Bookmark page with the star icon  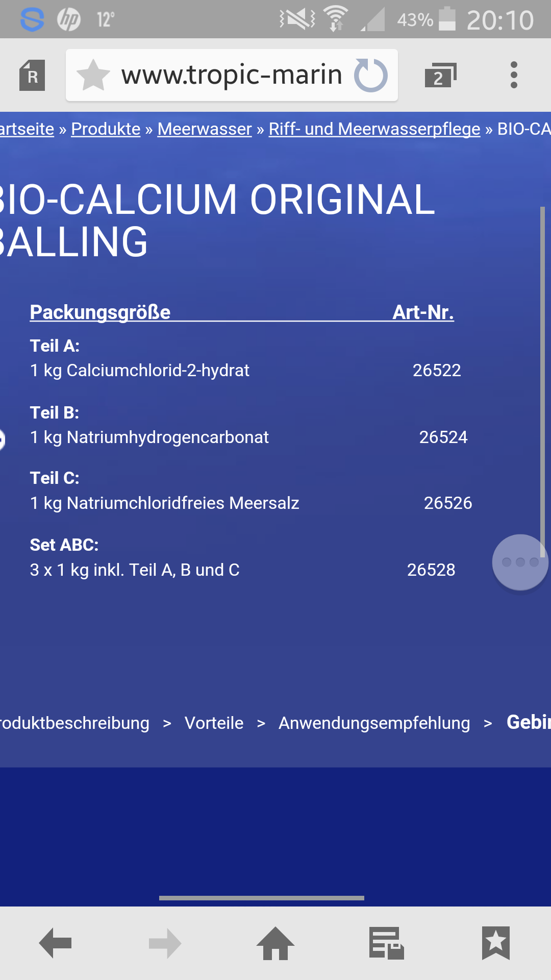pyautogui.click(x=93, y=76)
